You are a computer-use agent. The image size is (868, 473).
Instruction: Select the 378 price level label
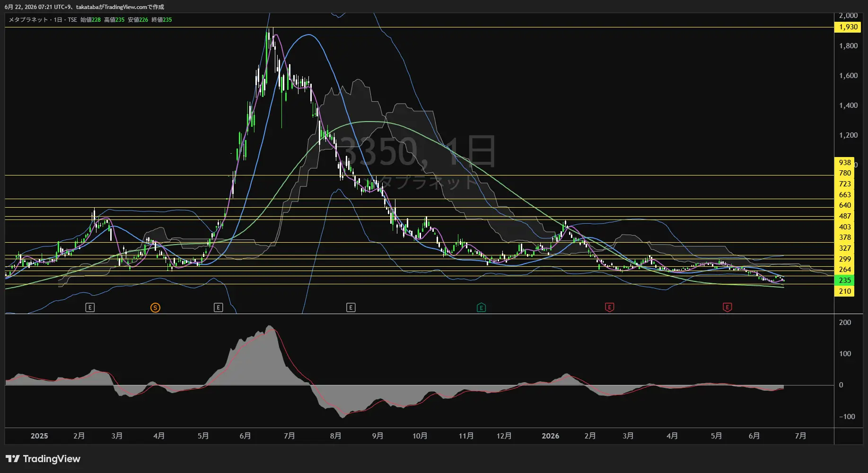point(844,237)
